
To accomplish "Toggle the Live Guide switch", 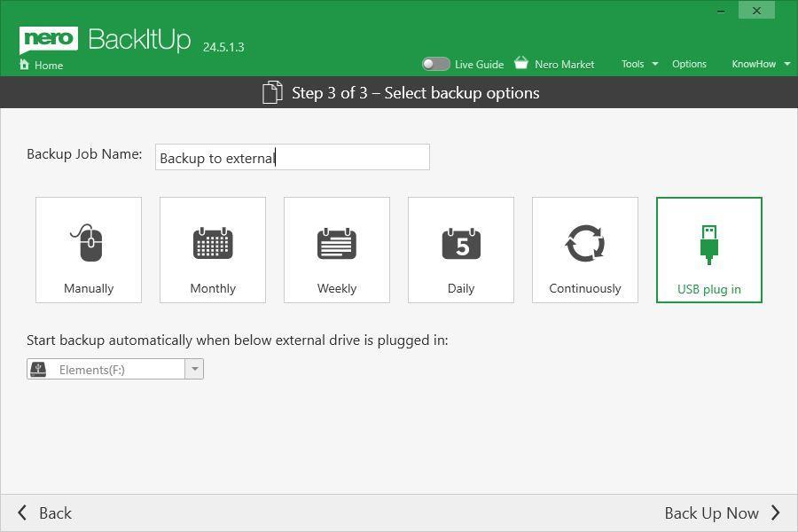I will 435,64.
